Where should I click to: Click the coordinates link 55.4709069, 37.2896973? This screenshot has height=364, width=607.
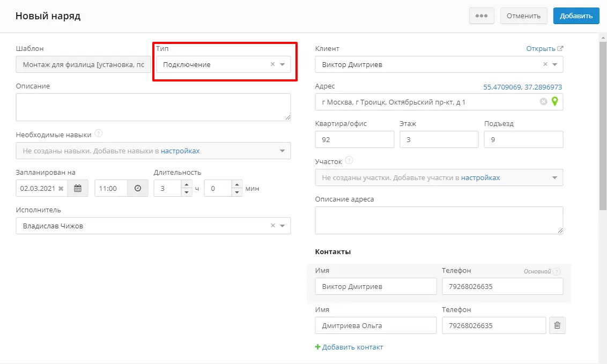pos(523,87)
